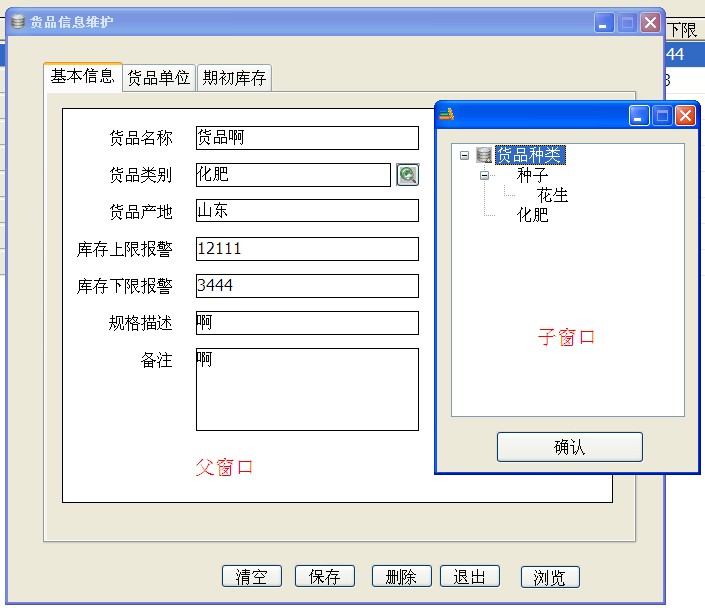This screenshot has width=705, height=608.
Task: Open the 期初库存 tab
Action: (234, 78)
